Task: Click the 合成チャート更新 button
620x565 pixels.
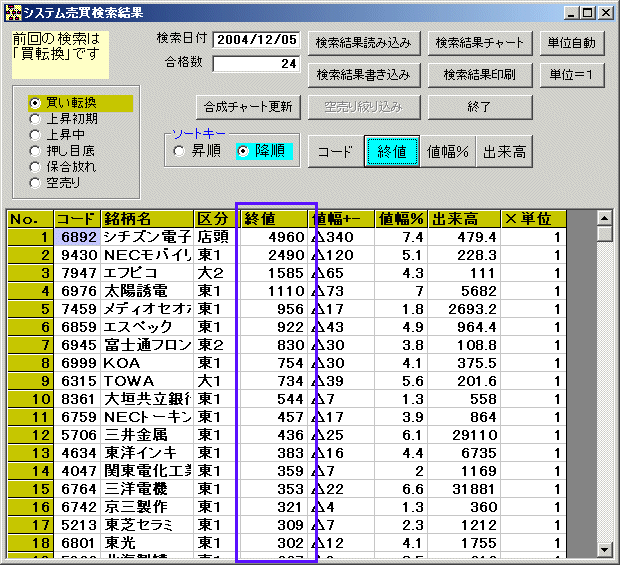Action: point(248,107)
